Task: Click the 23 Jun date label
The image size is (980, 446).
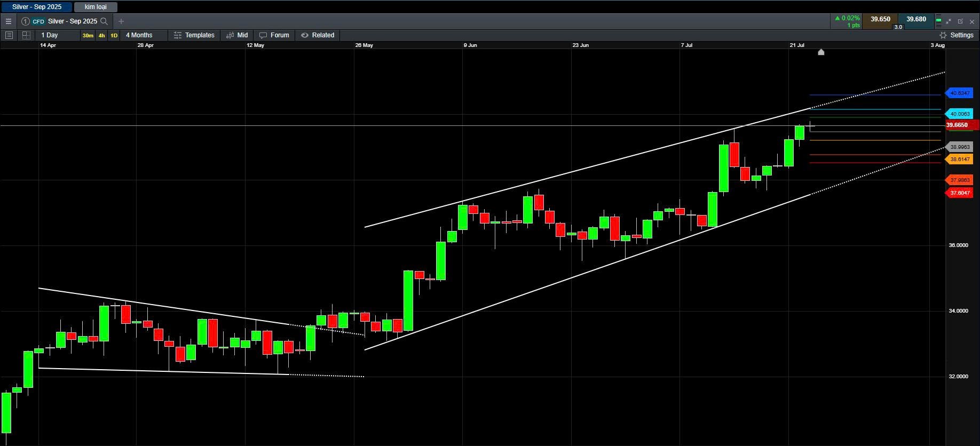Action: [581, 45]
